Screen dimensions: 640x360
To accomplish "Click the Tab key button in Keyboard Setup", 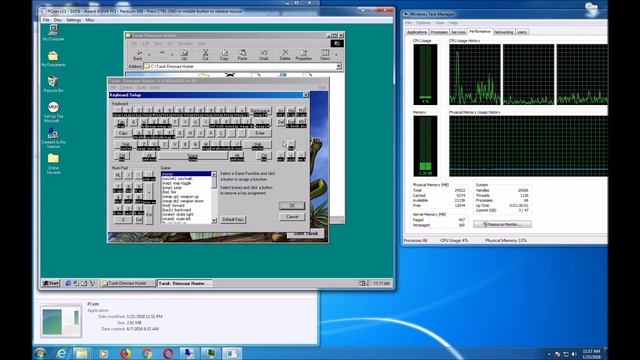I will coord(120,122).
